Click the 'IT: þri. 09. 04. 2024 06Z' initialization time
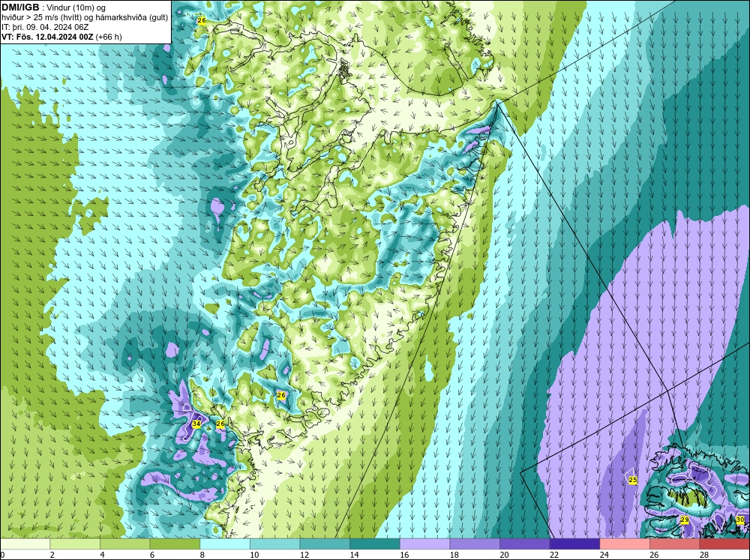 tap(45, 27)
